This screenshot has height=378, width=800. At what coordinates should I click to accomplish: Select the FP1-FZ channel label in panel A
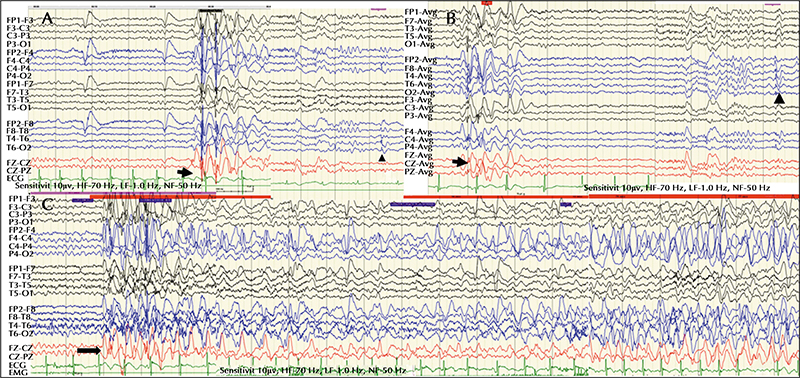pos(20,85)
